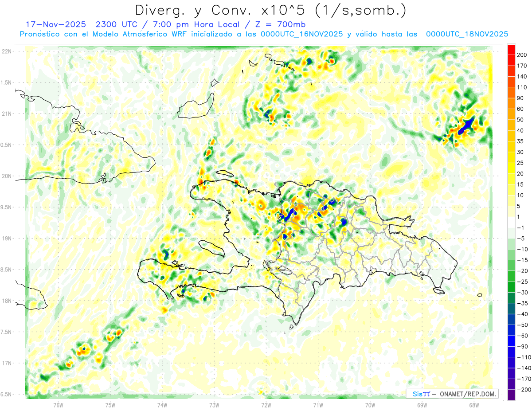The width and height of the screenshot is (532, 411).
Task: Click the "200" color scale value
Action: click(x=522, y=55)
